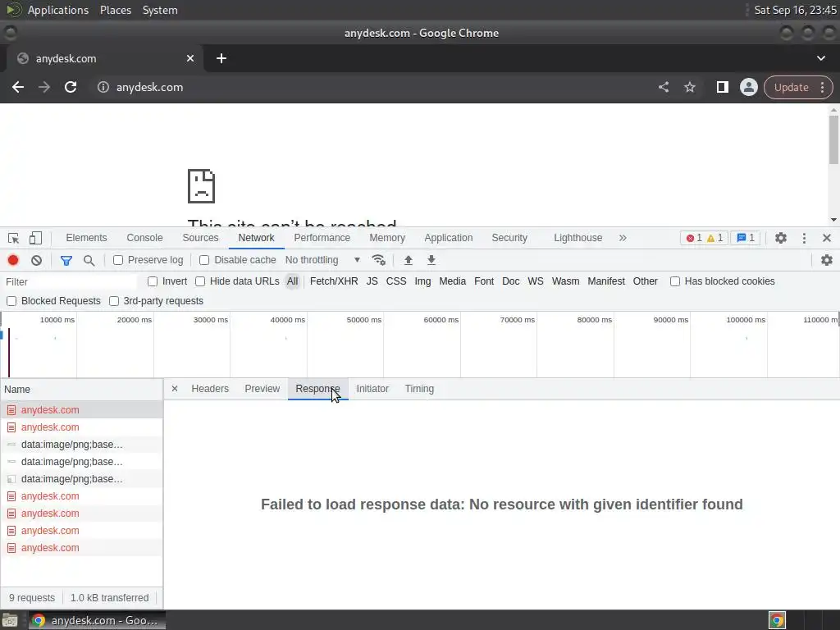Open the Timing tab of request
The height and width of the screenshot is (630, 840).
point(419,389)
